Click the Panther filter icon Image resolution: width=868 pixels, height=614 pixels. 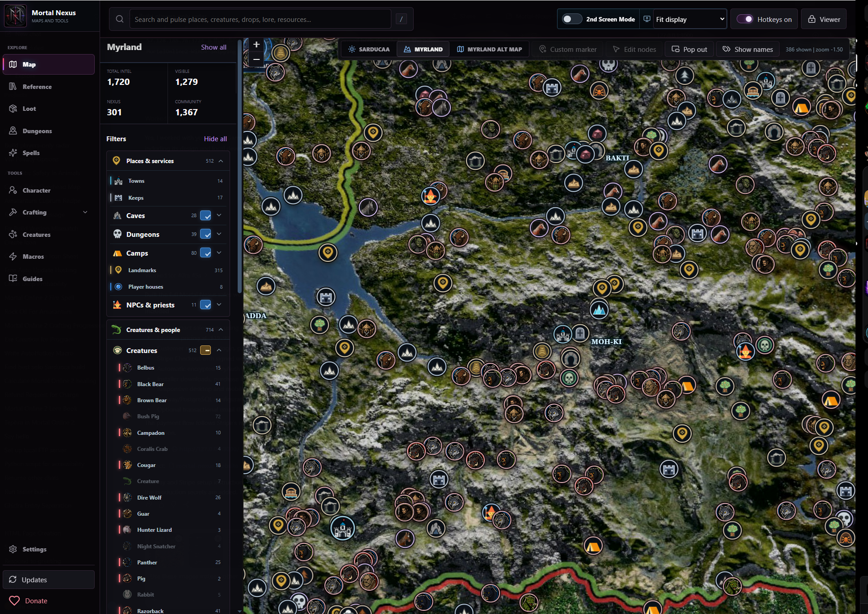(127, 562)
